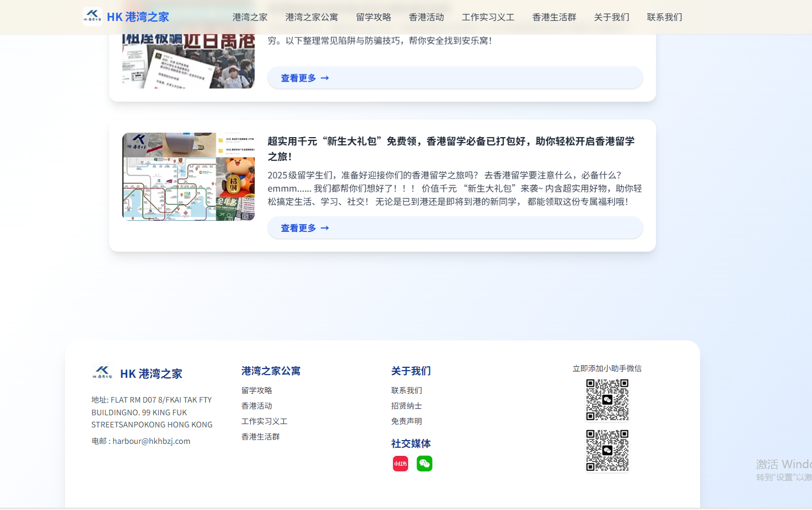Open 工作实习义工 in the top navigation

488,17
